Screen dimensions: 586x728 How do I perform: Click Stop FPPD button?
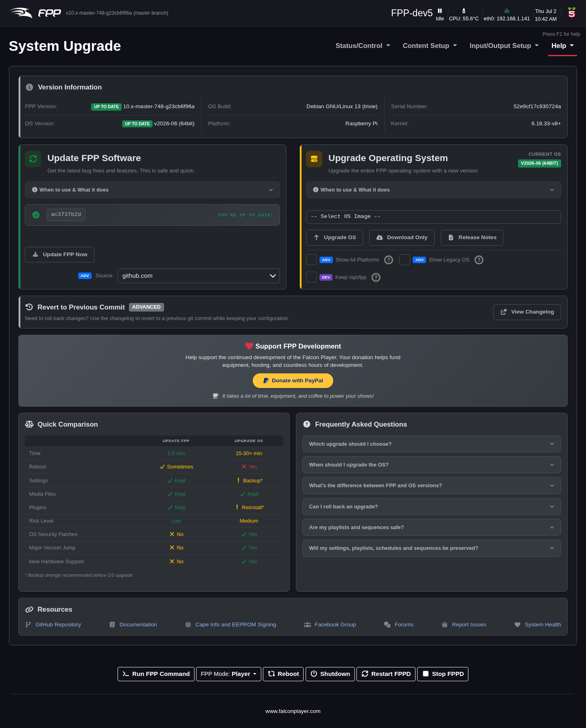443,674
